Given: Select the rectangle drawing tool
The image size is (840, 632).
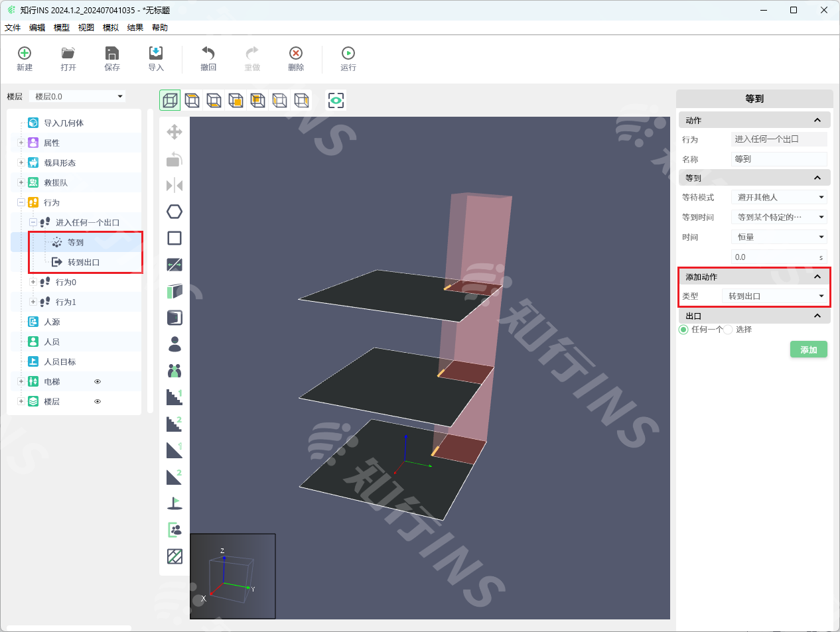Looking at the screenshot, I should pos(175,238).
